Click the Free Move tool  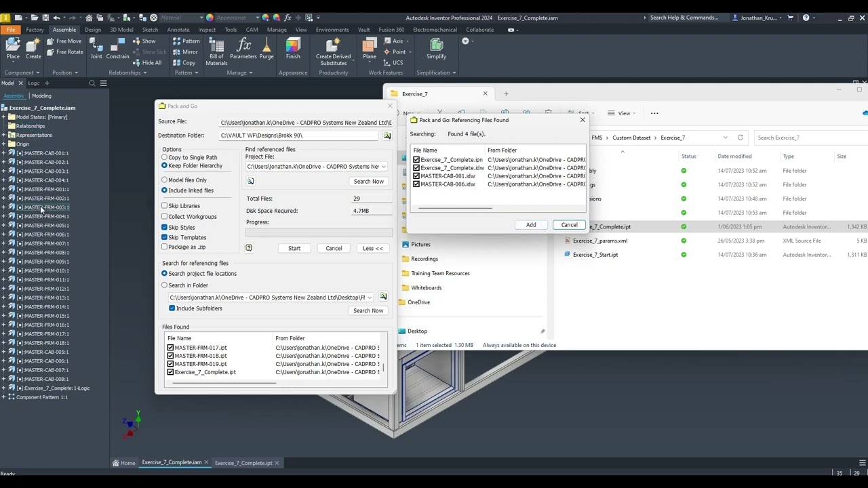pyautogui.click(x=64, y=41)
